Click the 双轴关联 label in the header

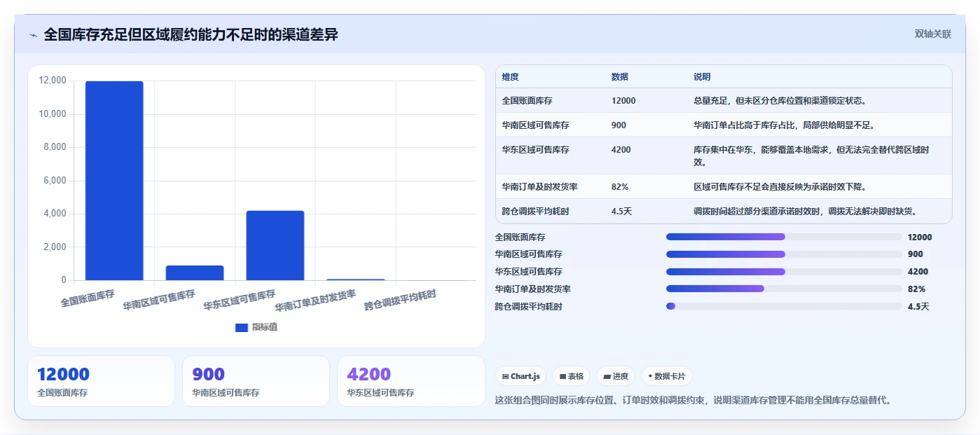pyautogui.click(x=933, y=34)
